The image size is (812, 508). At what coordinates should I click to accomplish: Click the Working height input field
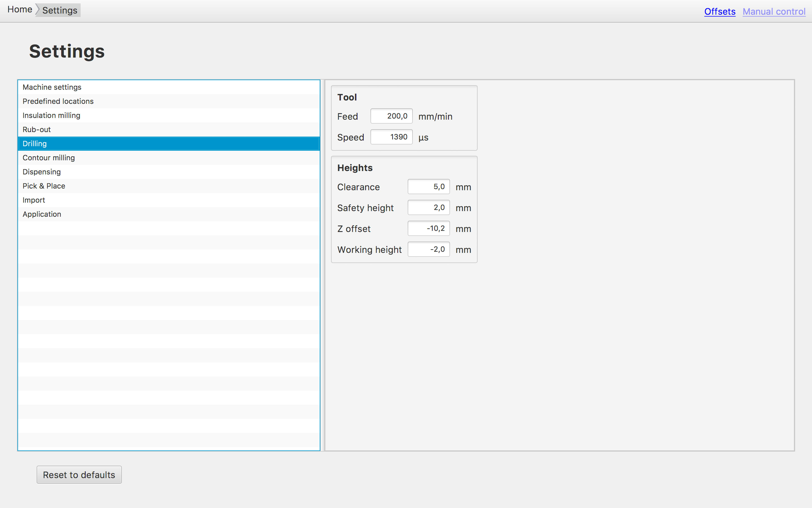coord(429,249)
